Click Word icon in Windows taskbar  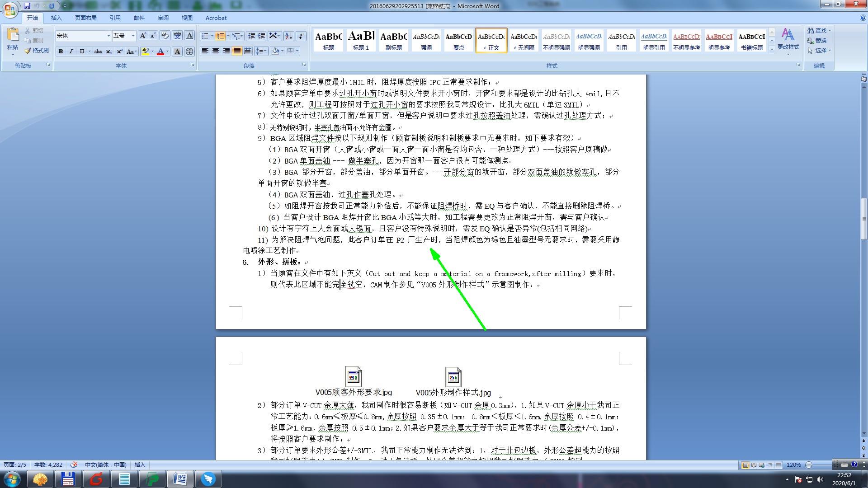point(180,479)
